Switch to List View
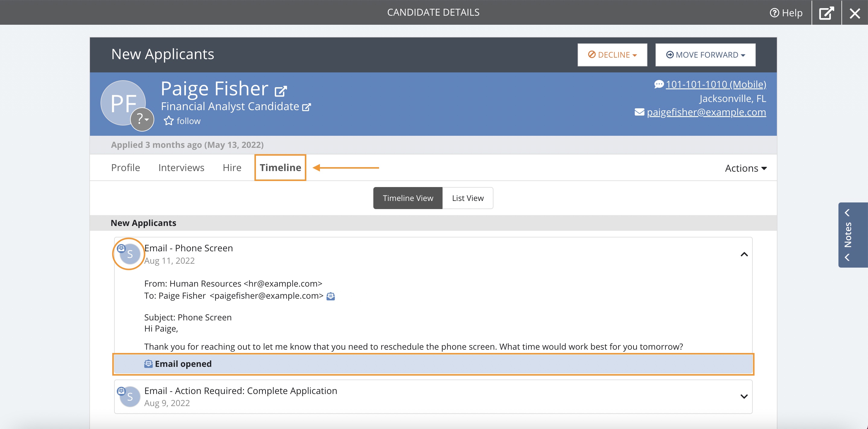This screenshot has width=868, height=429. pyautogui.click(x=468, y=198)
